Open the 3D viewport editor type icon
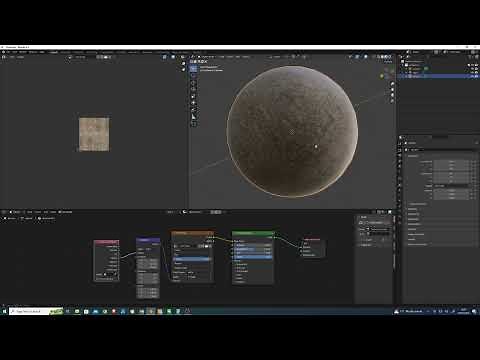The height and width of the screenshot is (360, 480). 194,57
